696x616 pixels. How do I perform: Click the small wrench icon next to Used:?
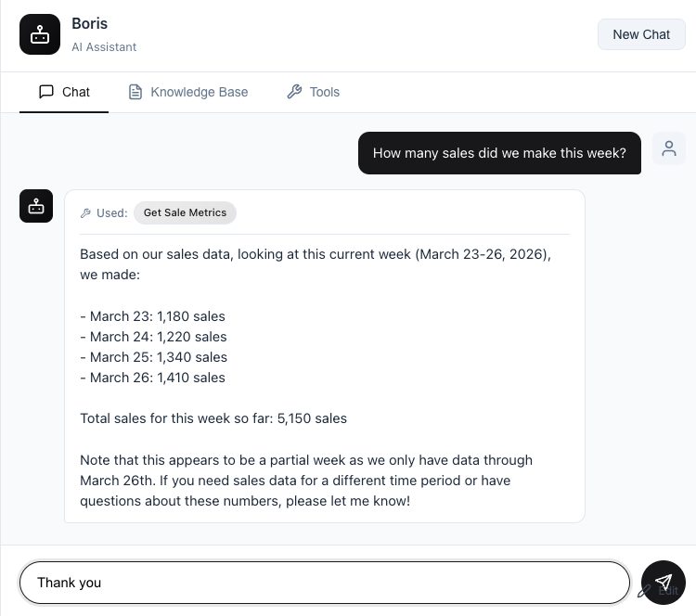[x=86, y=213]
